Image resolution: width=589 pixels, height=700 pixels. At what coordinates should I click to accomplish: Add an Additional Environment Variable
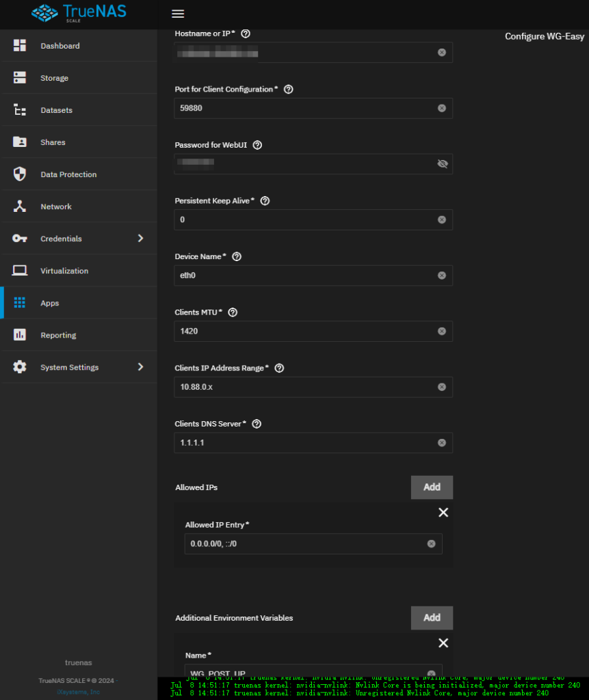click(432, 618)
